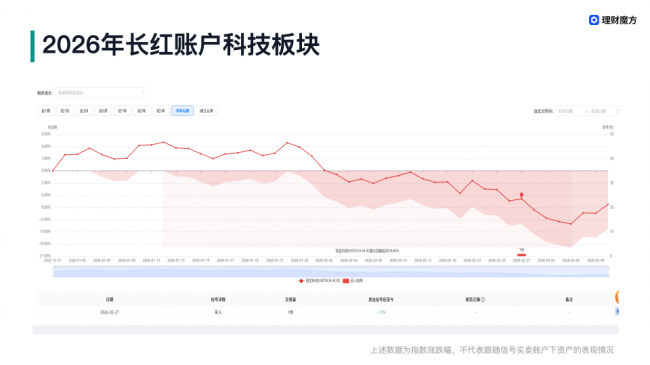Select the highlighted 今年以来 range button
This screenshot has height=365, width=650.
[182, 111]
